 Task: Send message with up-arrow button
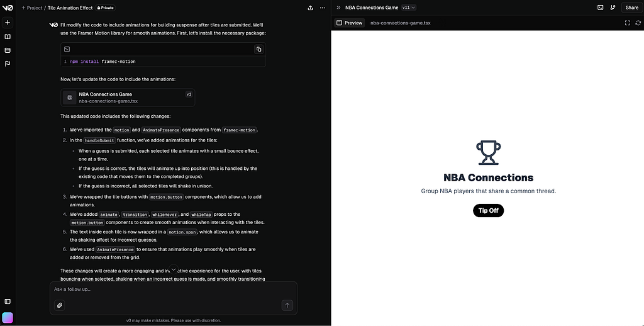tap(287, 305)
